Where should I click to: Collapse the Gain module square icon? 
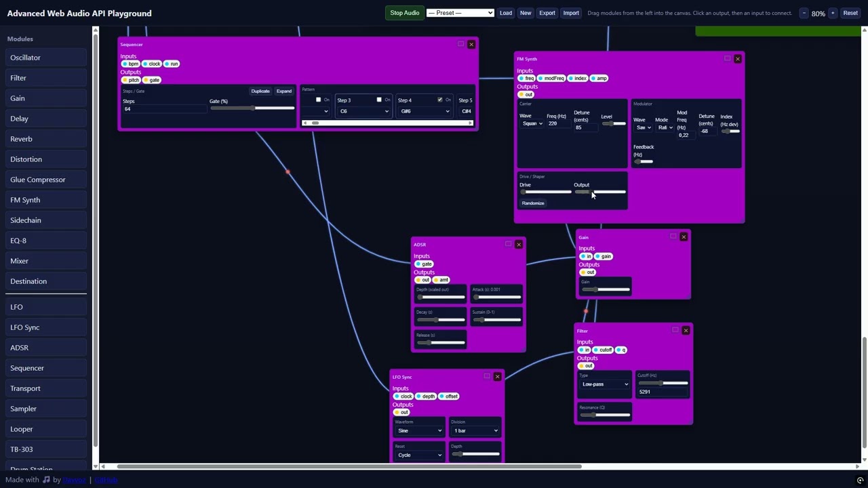(673, 237)
